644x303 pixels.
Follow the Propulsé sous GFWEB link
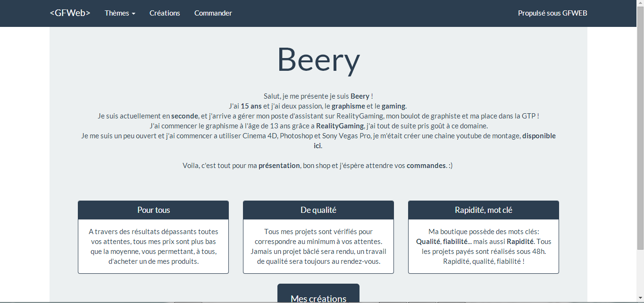pyautogui.click(x=552, y=13)
